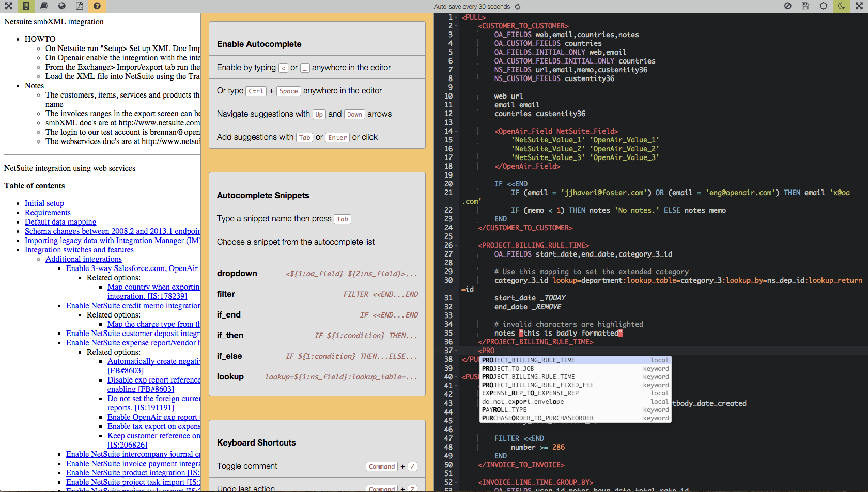Image resolution: width=868 pixels, height=492 pixels.
Task: Open Default data mapping link
Action: tap(60, 222)
